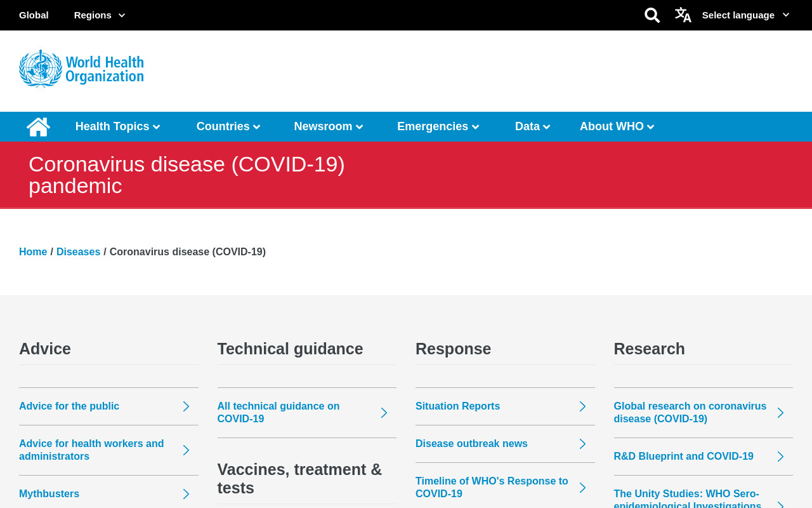This screenshot has height=508, width=812.
Task: Click the Advice section heading
Action: point(45,349)
